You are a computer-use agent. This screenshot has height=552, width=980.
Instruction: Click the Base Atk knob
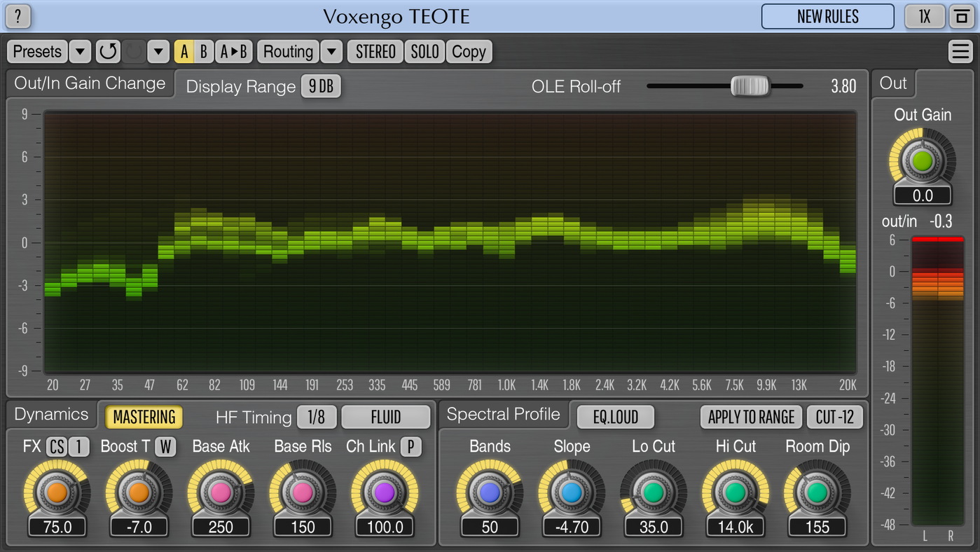221,492
